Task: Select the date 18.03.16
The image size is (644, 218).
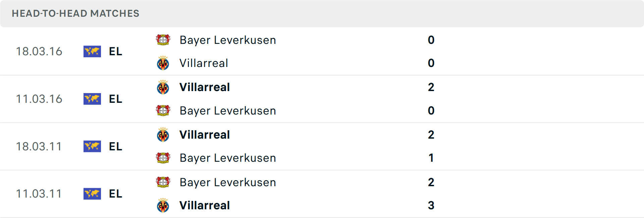Action: tap(39, 52)
